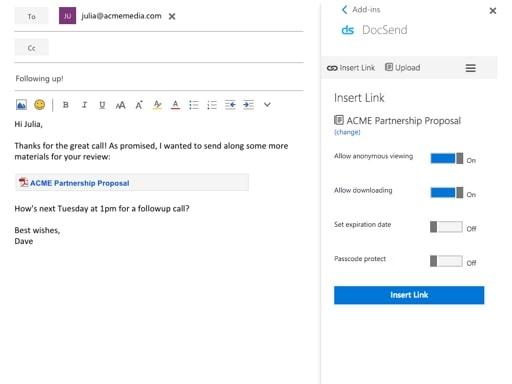The image size is (512, 384).
Task: Click the superscript A font icon
Action: pos(139,105)
